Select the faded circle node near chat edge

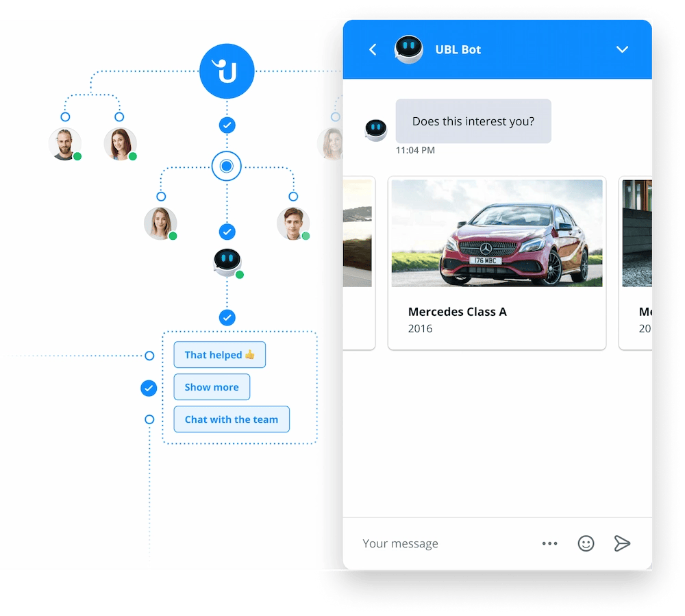336,116
